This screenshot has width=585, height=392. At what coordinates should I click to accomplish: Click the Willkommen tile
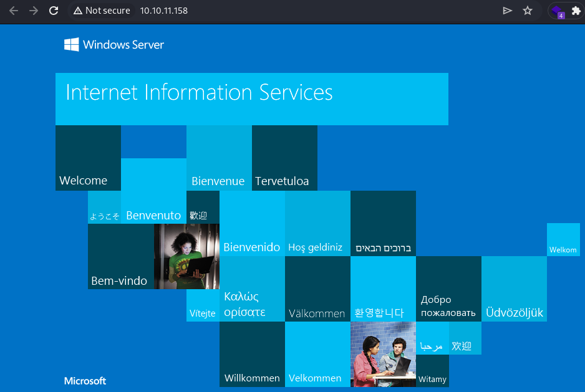point(252,355)
